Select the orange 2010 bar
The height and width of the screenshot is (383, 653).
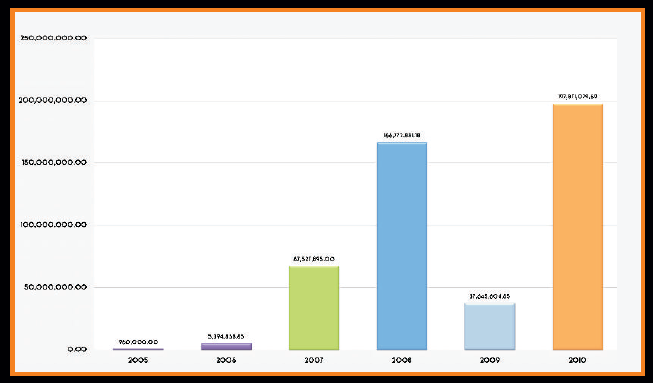[578, 227]
